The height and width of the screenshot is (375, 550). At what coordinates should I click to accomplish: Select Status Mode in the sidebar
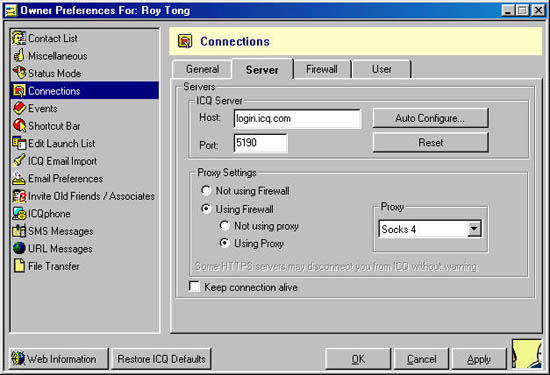pyautogui.click(x=55, y=73)
